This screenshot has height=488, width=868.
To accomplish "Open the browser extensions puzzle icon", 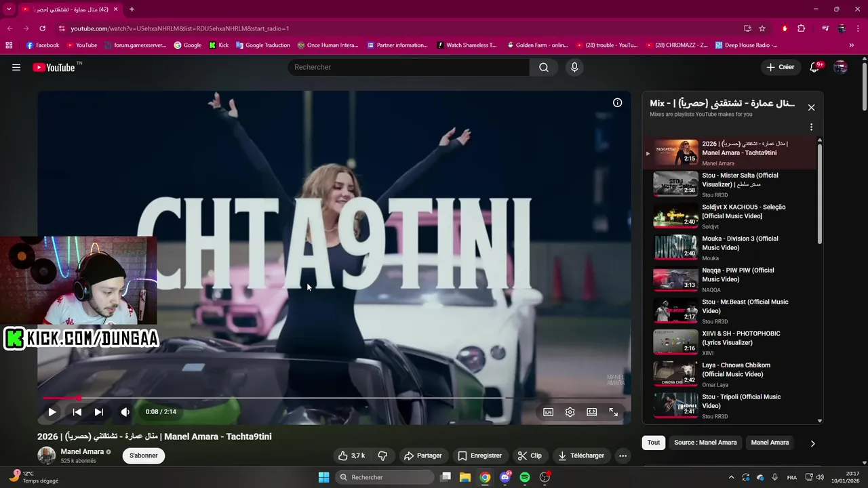I will [x=801, y=28].
